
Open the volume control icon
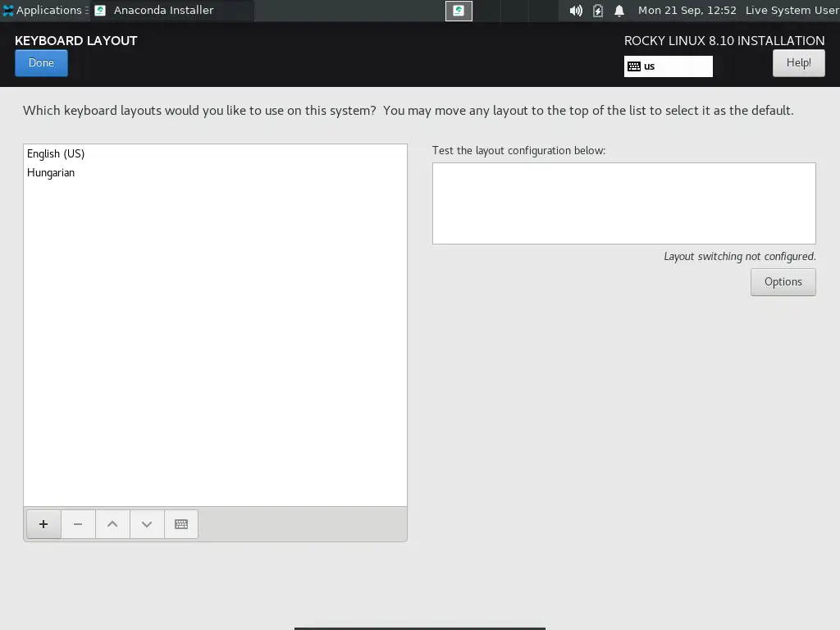pyautogui.click(x=576, y=11)
